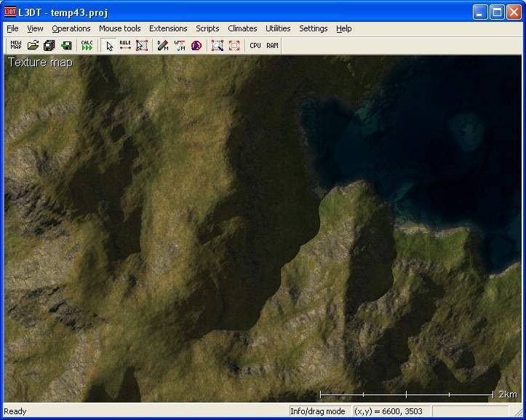Click the CPU toolbar button
This screenshot has height=420, width=526.
point(255,45)
